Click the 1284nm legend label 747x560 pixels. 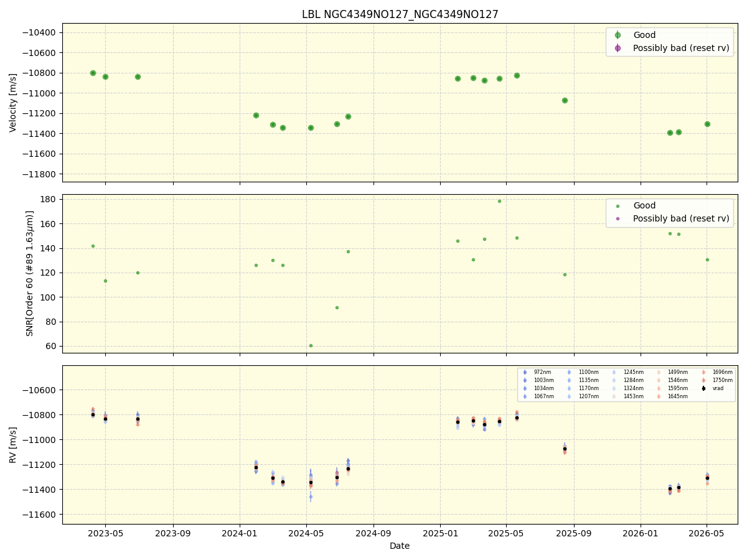pyautogui.click(x=634, y=380)
